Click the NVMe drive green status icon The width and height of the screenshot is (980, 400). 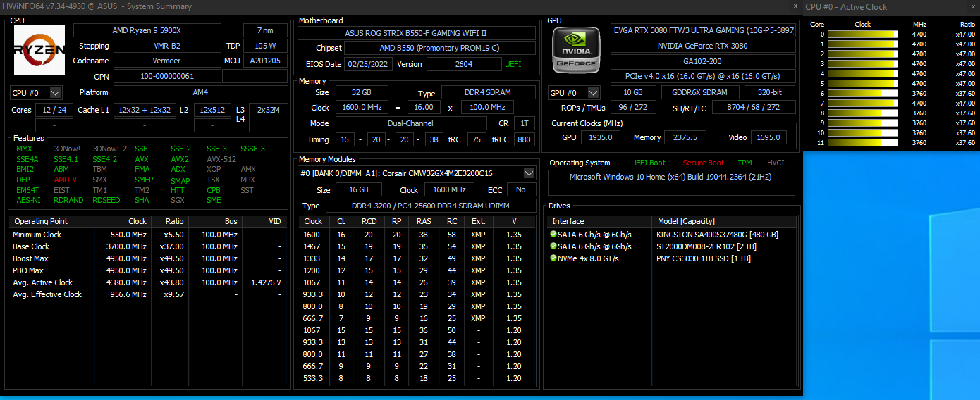coord(553,258)
